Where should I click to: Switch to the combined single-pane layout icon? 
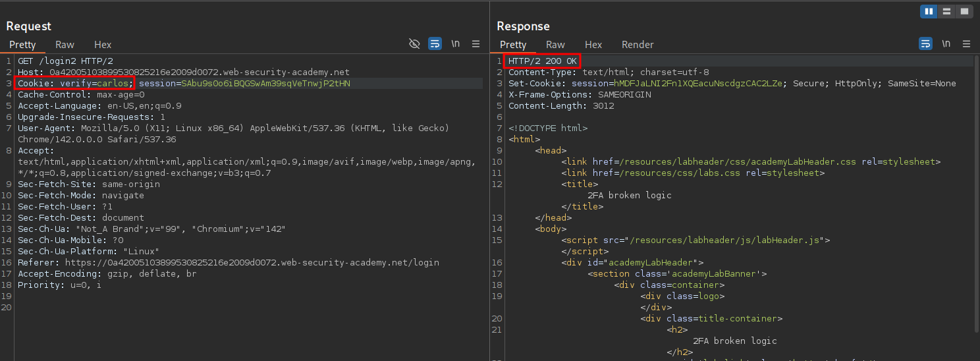click(x=964, y=11)
